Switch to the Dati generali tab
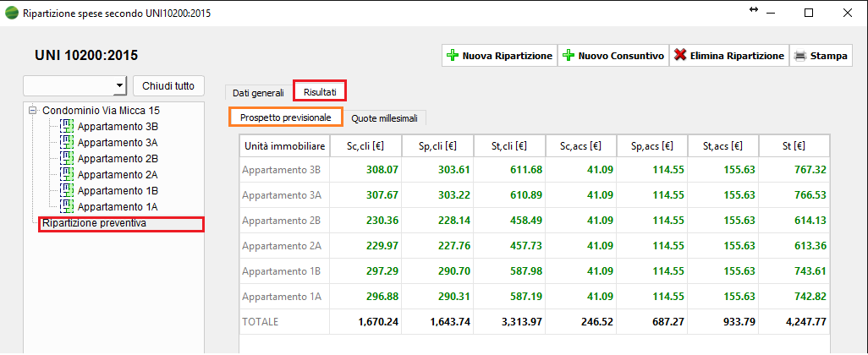868x355 pixels. pyautogui.click(x=258, y=93)
